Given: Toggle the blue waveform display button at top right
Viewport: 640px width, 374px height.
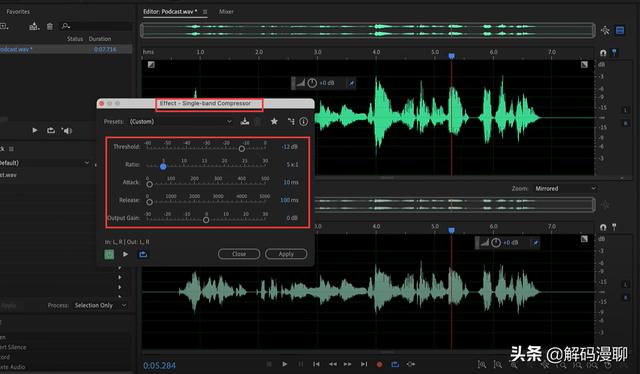Looking at the screenshot, I should point(620,30).
